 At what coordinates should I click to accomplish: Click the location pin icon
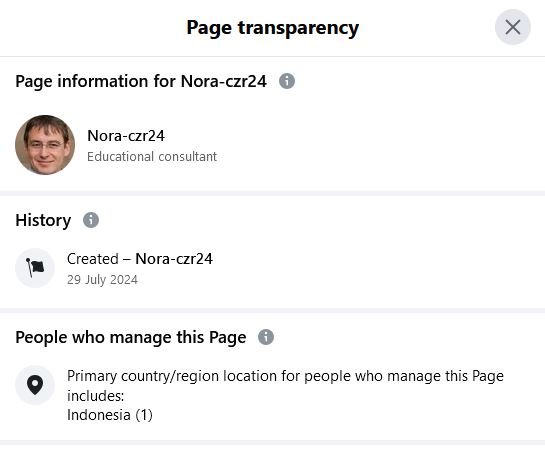click(35, 385)
